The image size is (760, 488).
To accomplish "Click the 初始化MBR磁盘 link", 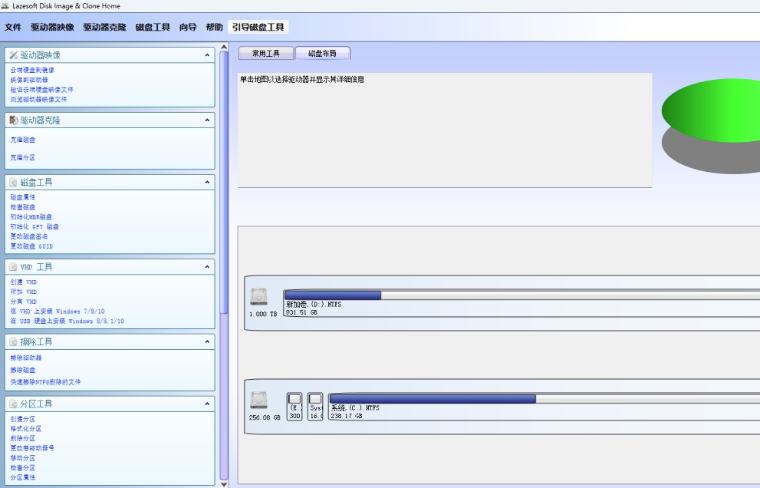I will click(31, 217).
